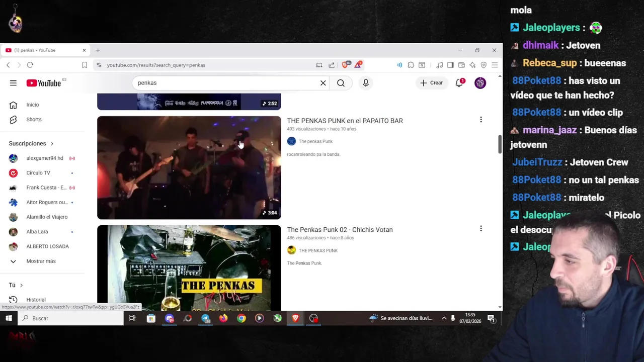The width and height of the screenshot is (644, 362).
Task: Open the Windows Start menu
Action: click(x=9, y=318)
